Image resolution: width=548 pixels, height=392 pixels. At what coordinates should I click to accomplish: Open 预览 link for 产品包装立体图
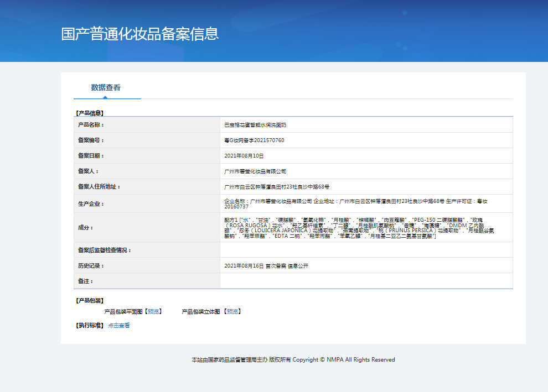click(232, 312)
